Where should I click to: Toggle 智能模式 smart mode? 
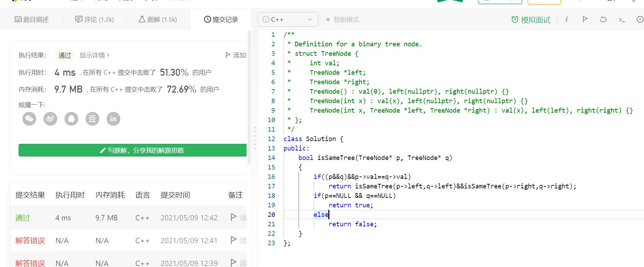[x=343, y=20]
